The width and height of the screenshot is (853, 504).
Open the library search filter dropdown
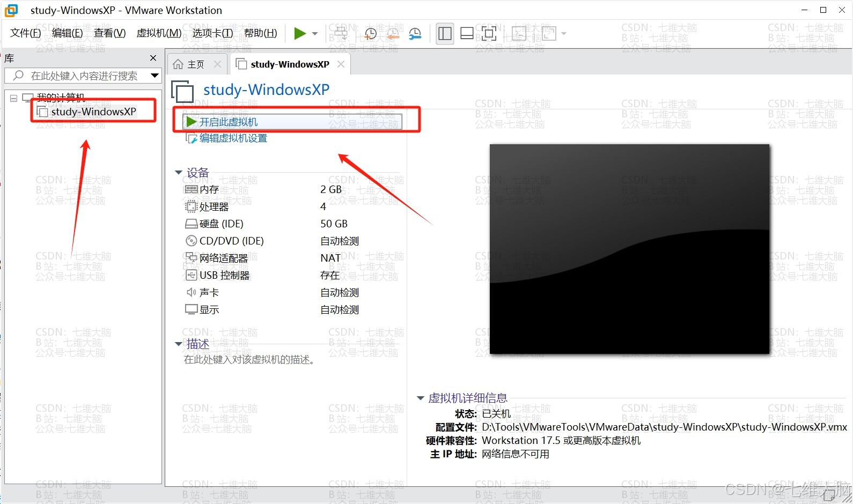click(x=155, y=76)
